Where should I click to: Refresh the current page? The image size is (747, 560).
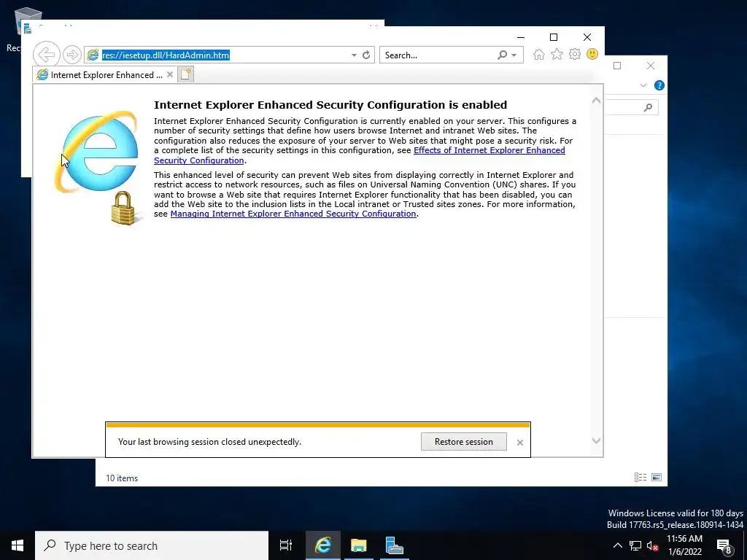[366, 55]
